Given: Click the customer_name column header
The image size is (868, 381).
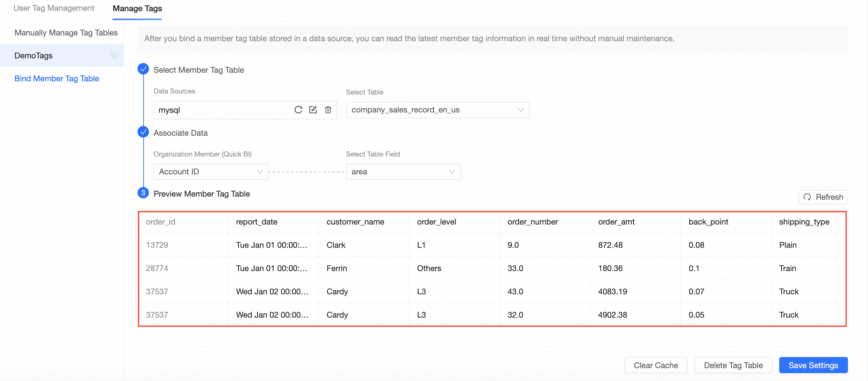Looking at the screenshot, I should [355, 222].
